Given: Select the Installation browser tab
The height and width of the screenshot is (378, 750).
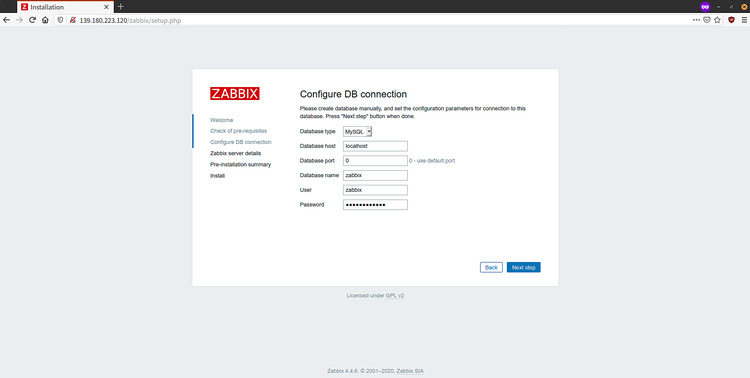Looking at the screenshot, I should pos(66,7).
